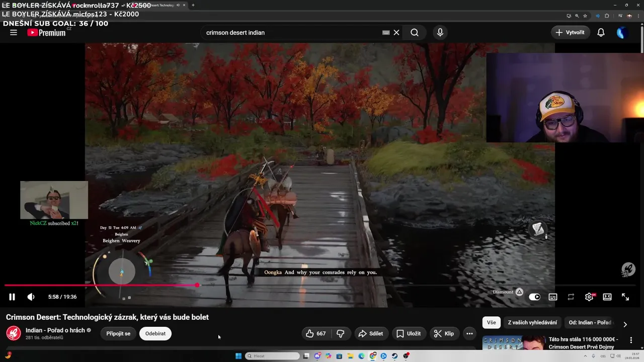
Task: Mute the video volume
Action: coord(31,297)
